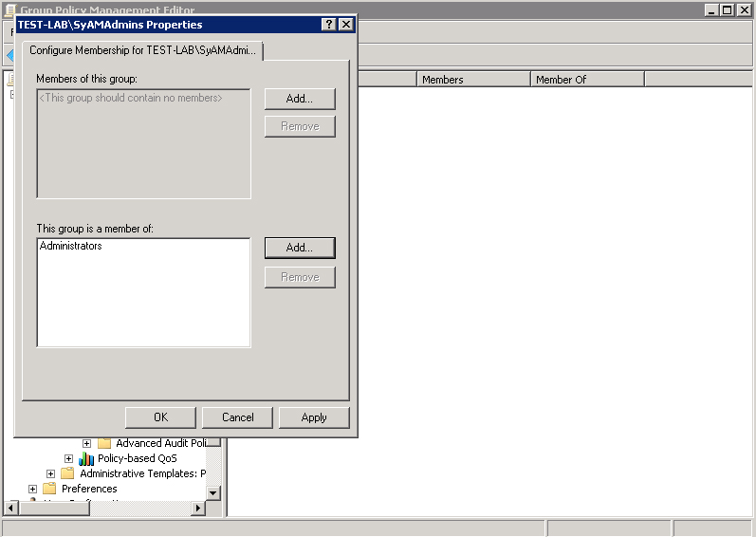Click the Advanced Audit Policy folder icon

104,443
